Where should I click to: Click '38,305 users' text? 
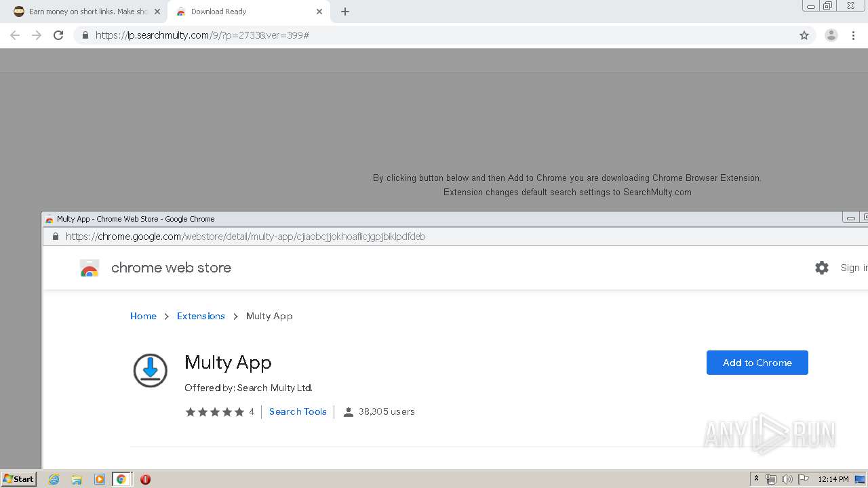(x=387, y=411)
